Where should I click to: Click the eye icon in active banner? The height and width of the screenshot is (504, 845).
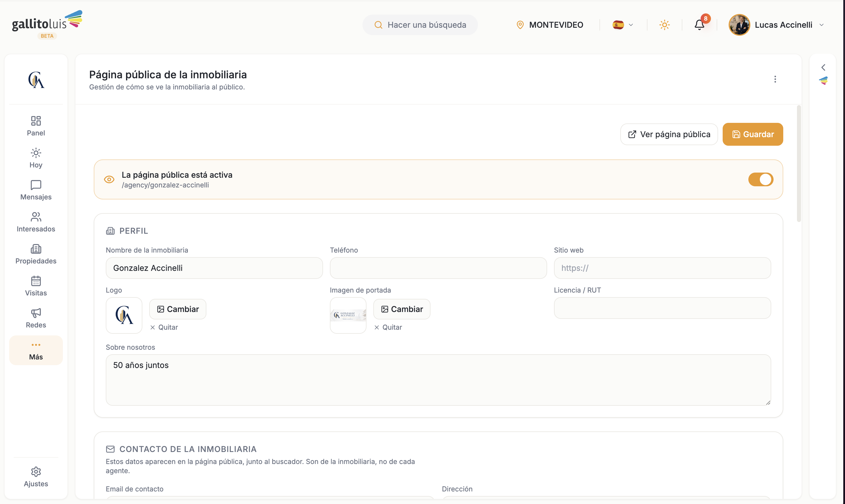pyautogui.click(x=109, y=179)
